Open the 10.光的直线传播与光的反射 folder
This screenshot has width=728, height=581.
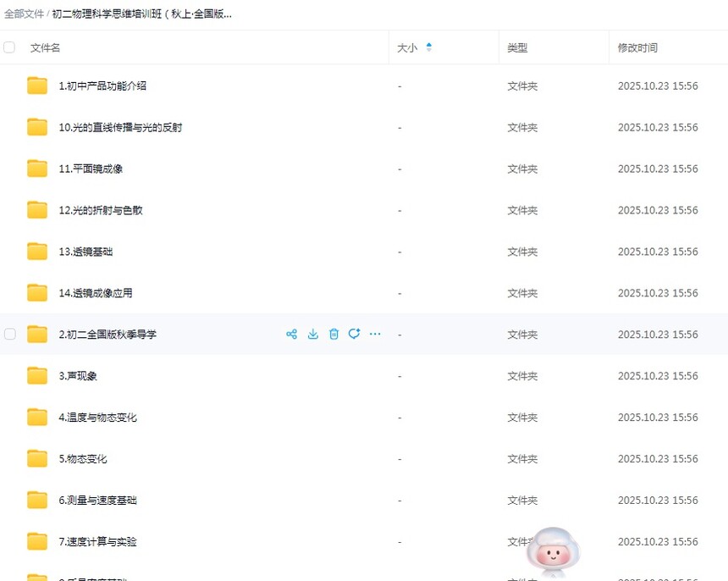pyautogui.click(x=120, y=128)
